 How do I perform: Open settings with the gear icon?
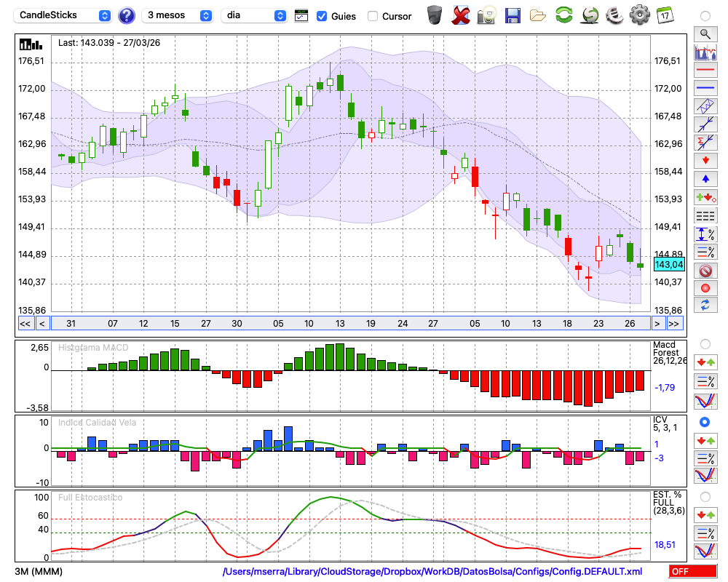(x=639, y=15)
